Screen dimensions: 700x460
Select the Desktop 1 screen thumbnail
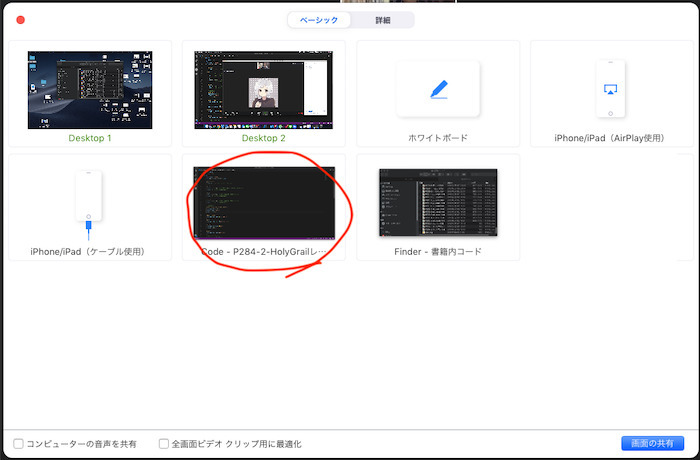[90, 90]
